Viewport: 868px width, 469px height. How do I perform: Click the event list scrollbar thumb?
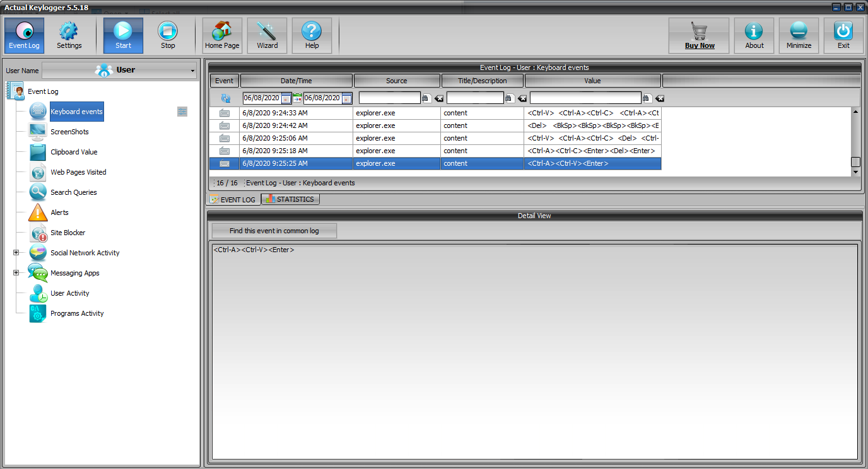[856, 162]
